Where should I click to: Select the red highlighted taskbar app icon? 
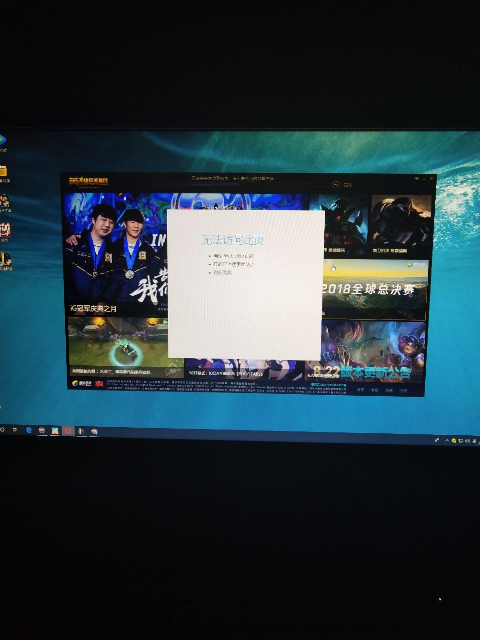(x=68, y=431)
